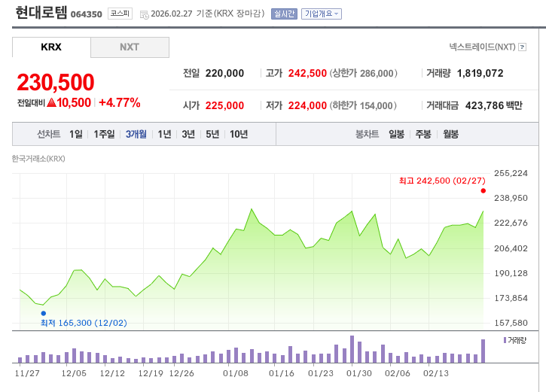Show the 월봉 candlestick chart

coord(450,134)
